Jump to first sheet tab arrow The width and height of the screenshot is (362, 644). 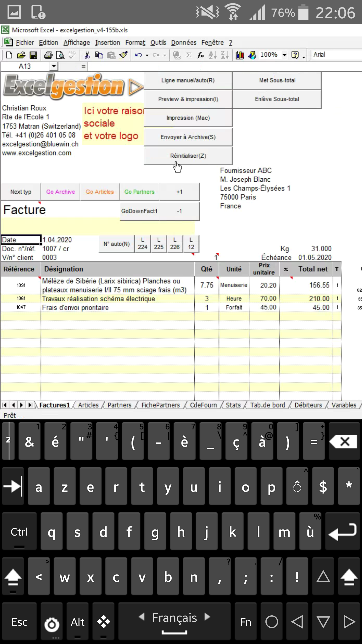point(5,405)
